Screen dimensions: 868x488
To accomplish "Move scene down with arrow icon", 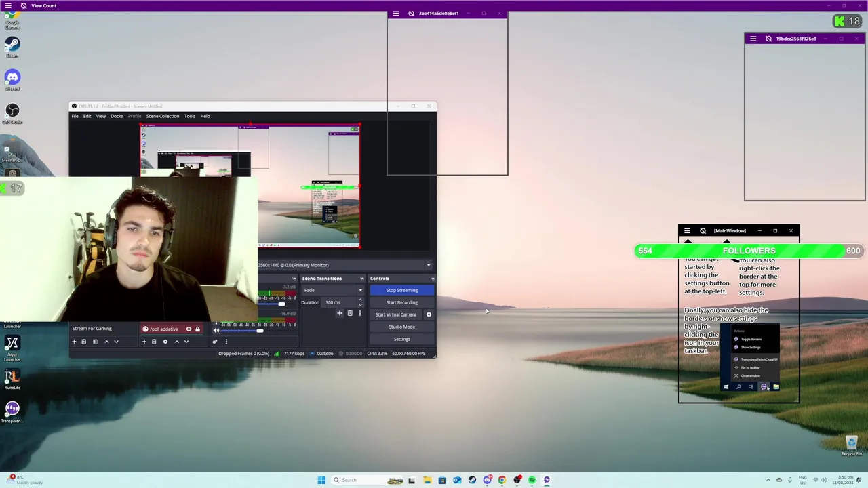I will (116, 342).
